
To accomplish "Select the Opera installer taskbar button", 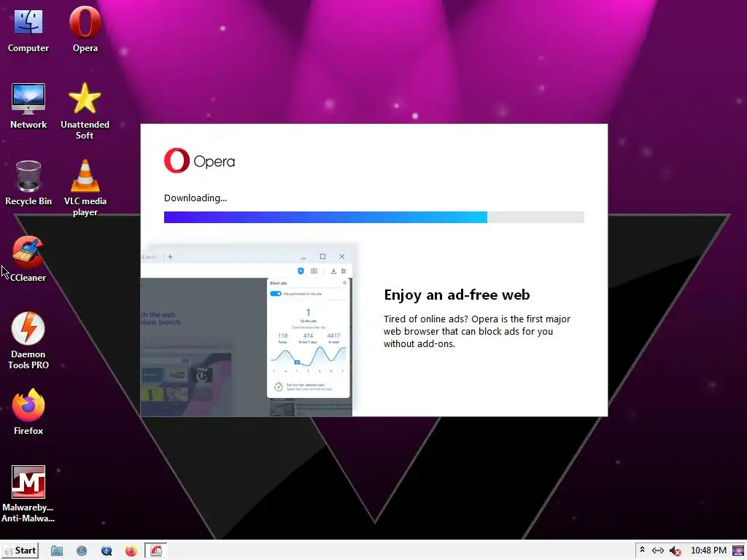I will coord(156,551).
